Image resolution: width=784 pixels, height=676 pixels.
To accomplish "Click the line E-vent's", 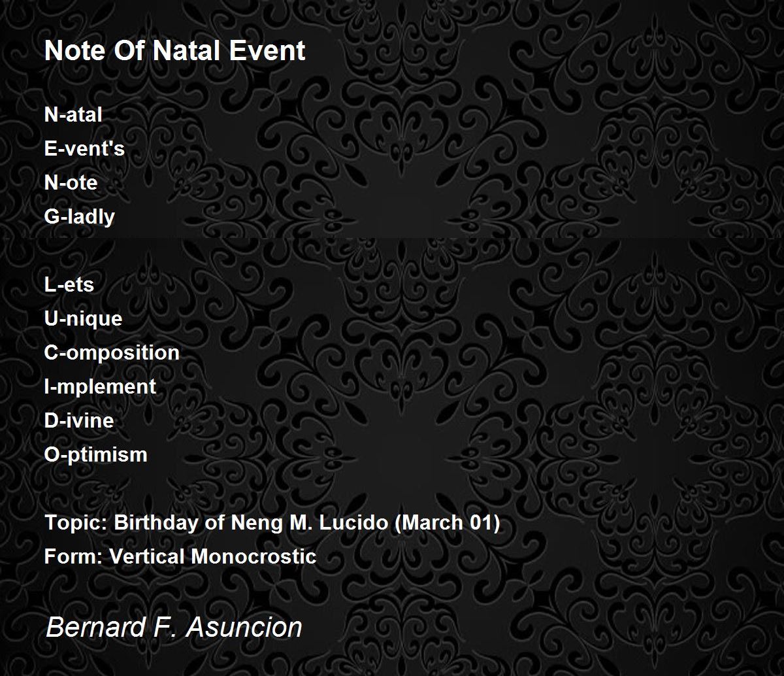I will (84, 148).
